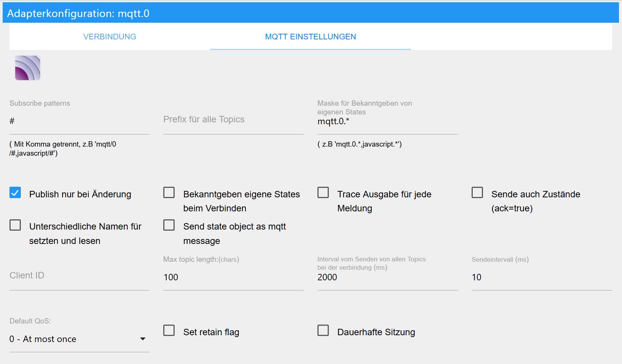The width and height of the screenshot is (622, 364).
Task: Click the Maske für Bekanntgeben field
Action: pos(387,122)
